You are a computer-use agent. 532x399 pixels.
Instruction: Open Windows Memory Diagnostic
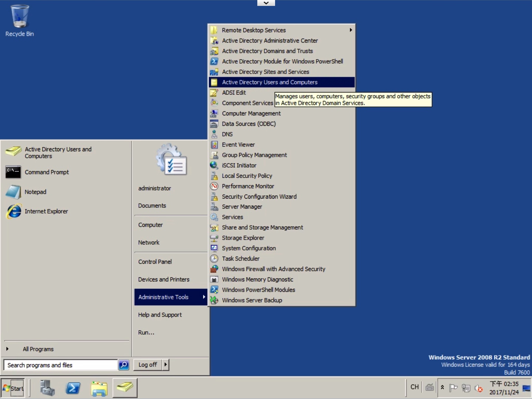(x=281, y=279)
